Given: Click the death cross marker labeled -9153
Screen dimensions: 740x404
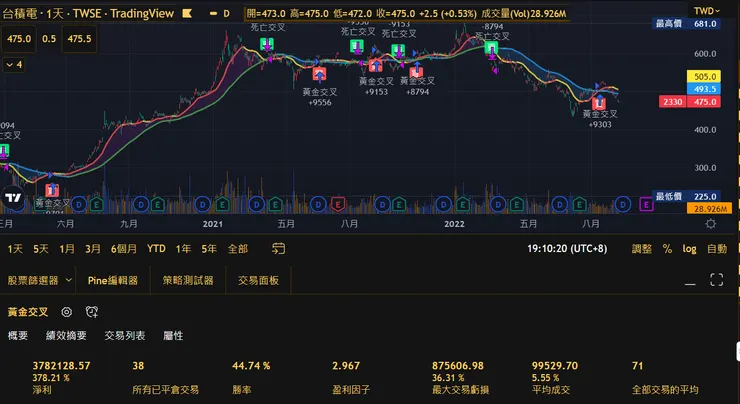Looking at the screenshot, I should pyautogui.click(x=398, y=50).
